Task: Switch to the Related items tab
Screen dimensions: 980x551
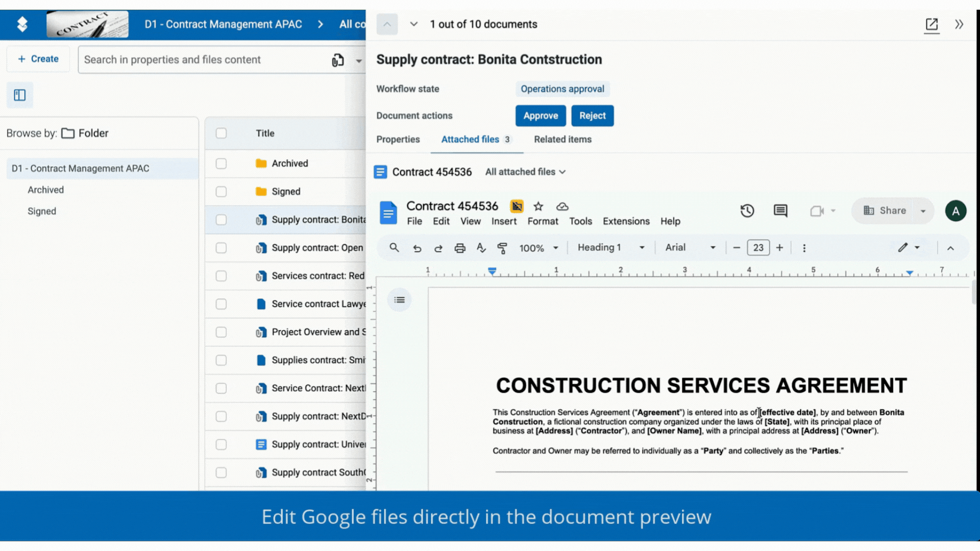Action: tap(562, 140)
